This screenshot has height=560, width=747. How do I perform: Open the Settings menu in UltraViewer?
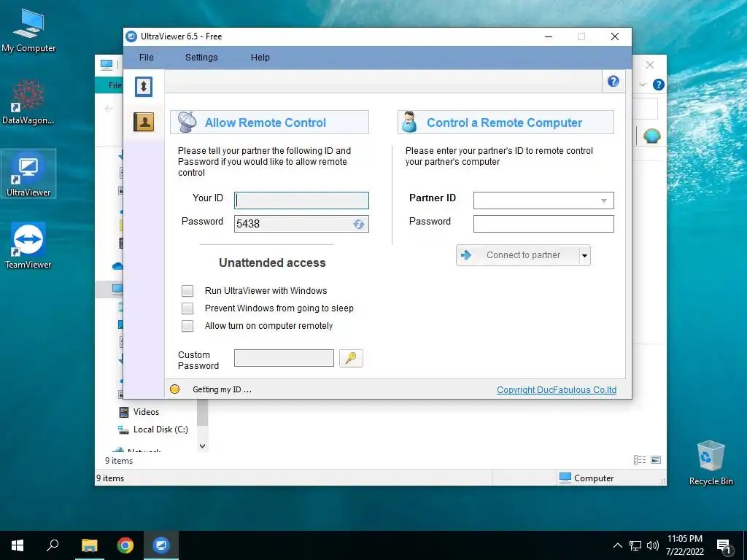point(201,58)
